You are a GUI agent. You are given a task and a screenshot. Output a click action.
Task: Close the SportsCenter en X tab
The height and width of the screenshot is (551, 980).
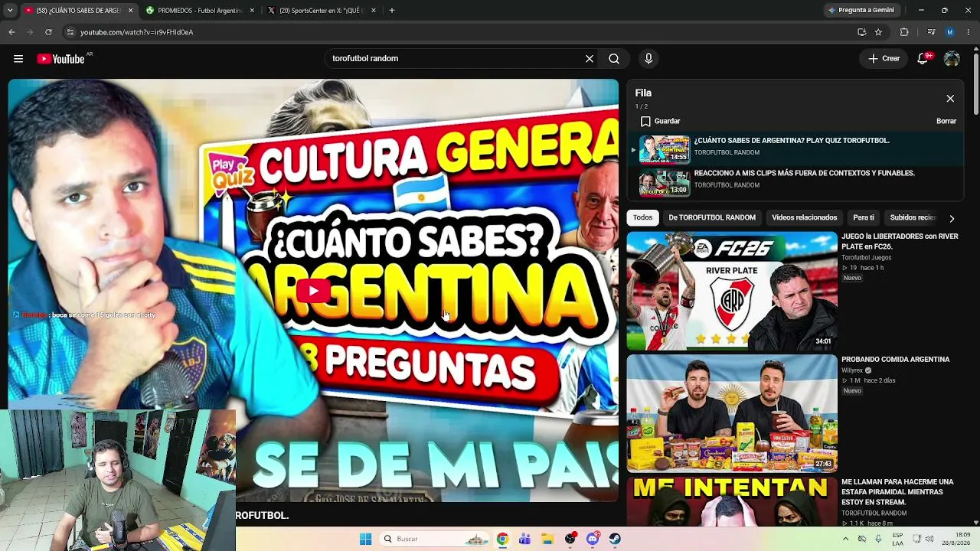[374, 11]
